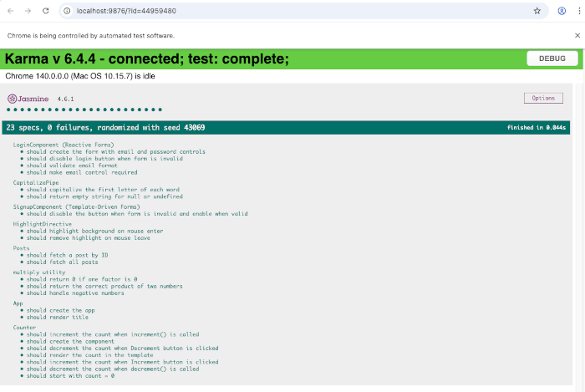The height and width of the screenshot is (392, 585).
Task: Open the HighlightDirective suite link
Action: pos(43,224)
